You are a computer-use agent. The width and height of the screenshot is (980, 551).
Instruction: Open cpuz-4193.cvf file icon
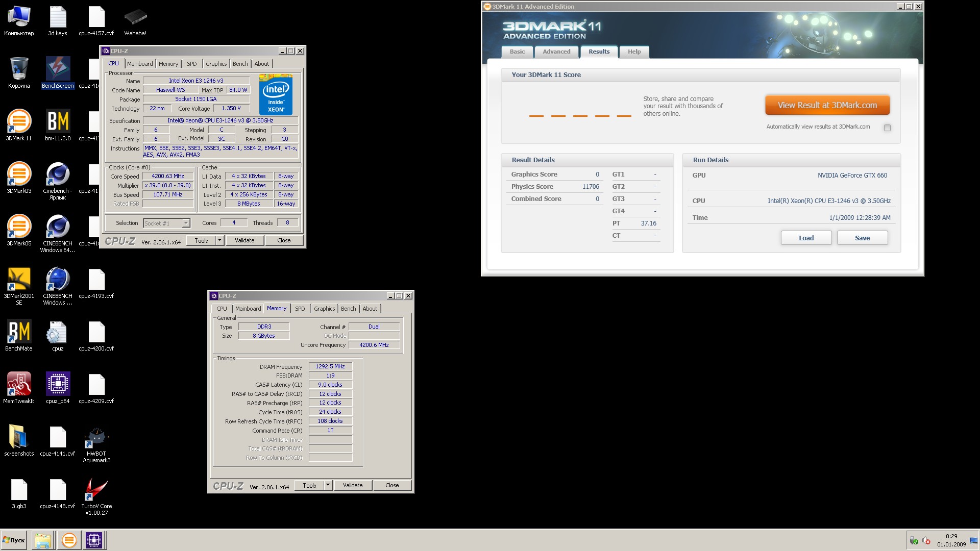pos(96,283)
